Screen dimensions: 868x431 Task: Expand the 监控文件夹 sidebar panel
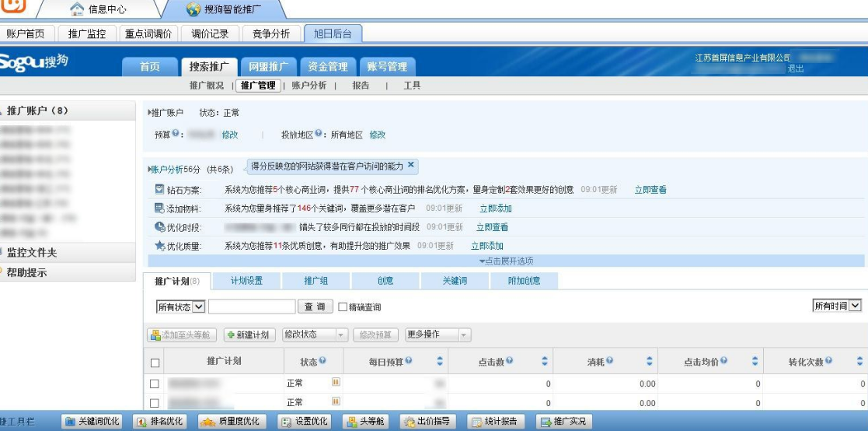pos(68,253)
